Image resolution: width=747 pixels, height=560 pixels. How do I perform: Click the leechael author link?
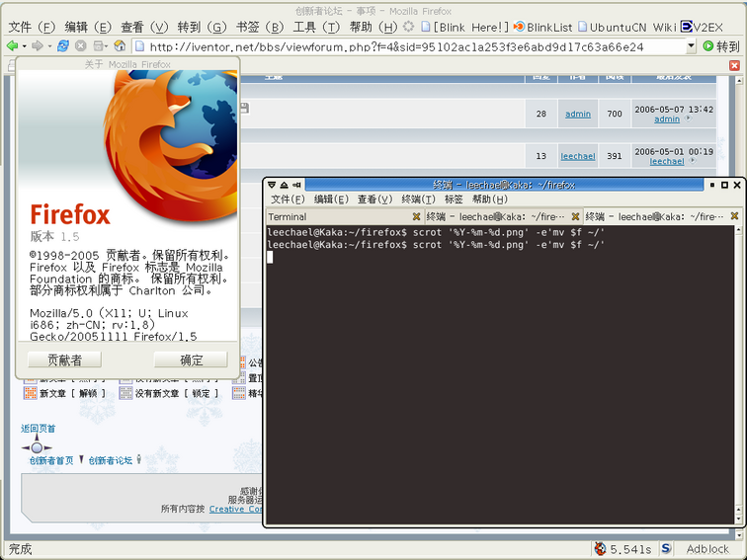tap(578, 156)
